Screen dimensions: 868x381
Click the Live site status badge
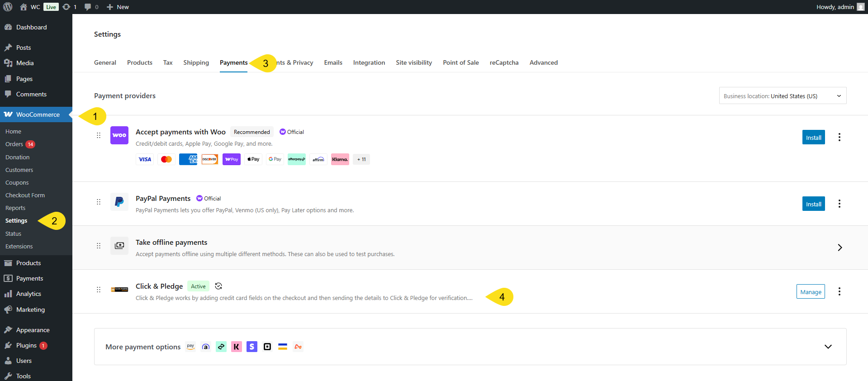pos(51,7)
